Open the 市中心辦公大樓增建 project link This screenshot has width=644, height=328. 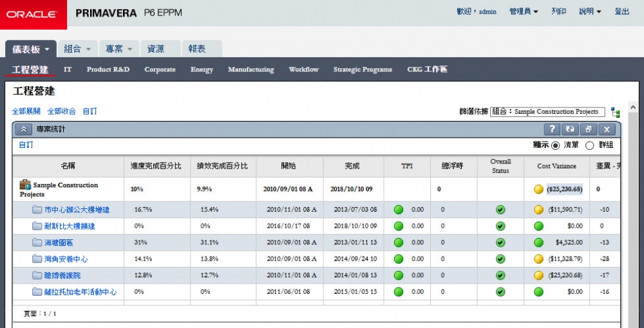(x=77, y=210)
